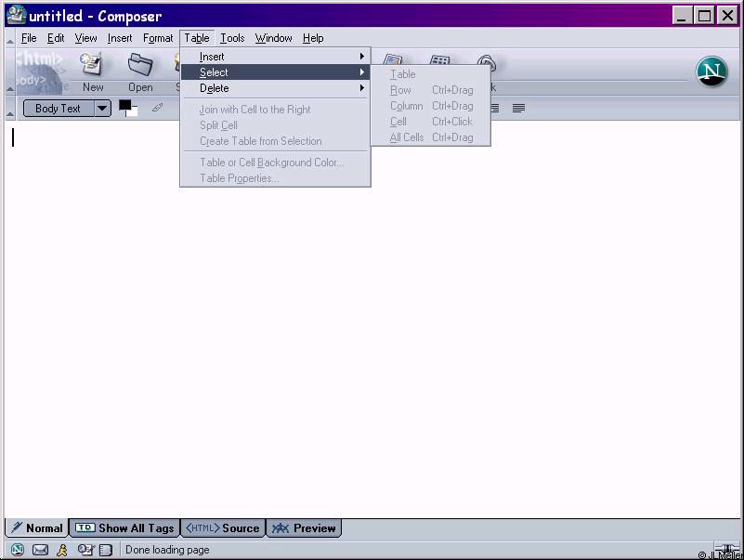Viewport: 744px width, 560px height.
Task: Collapse the format toolbar grippy handle
Action: pyautogui.click(x=10, y=109)
